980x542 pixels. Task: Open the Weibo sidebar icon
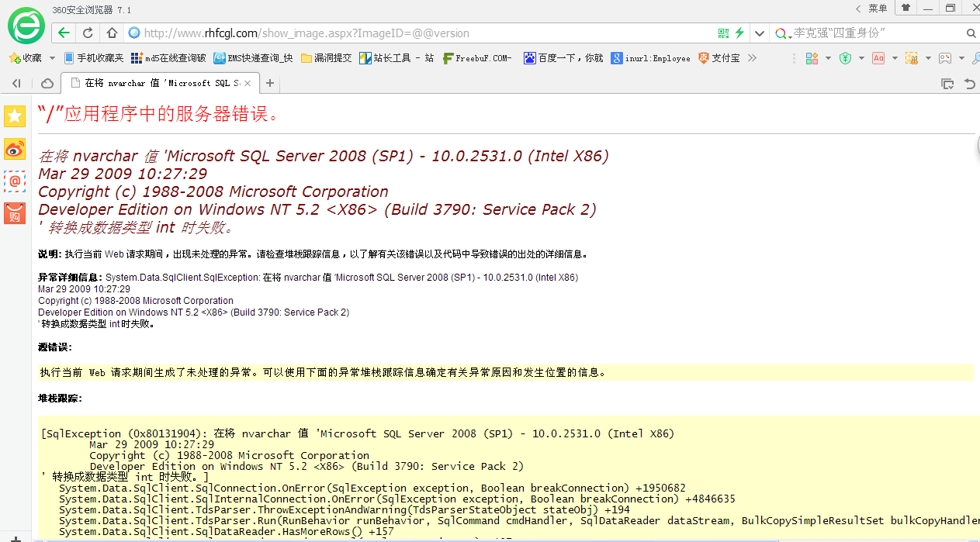[15, 149]
